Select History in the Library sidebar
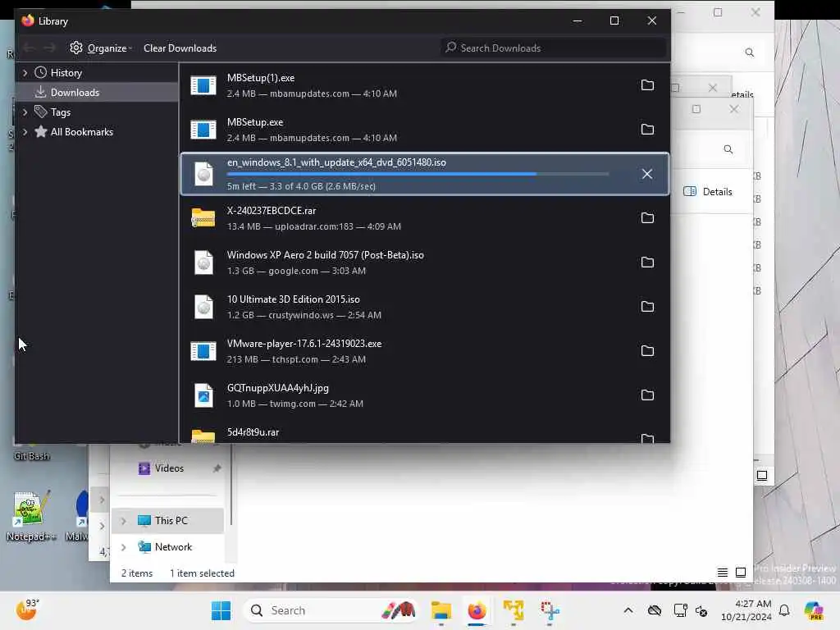 pos(66,73)
